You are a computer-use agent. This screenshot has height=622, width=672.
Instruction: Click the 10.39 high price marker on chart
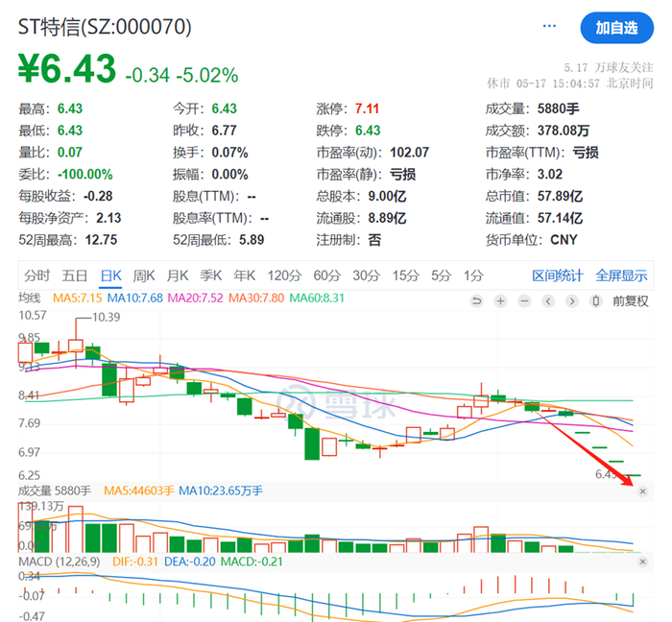[107, 318]
